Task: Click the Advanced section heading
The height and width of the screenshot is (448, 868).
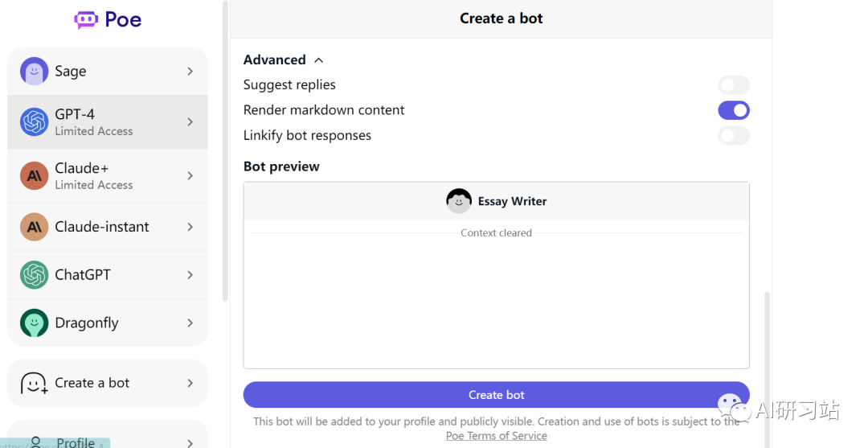Action: coord(275,60)
